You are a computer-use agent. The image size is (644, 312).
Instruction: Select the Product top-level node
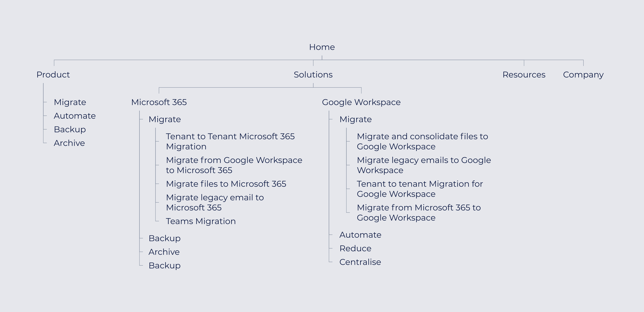pyautogui.click(x=53, y=75)
